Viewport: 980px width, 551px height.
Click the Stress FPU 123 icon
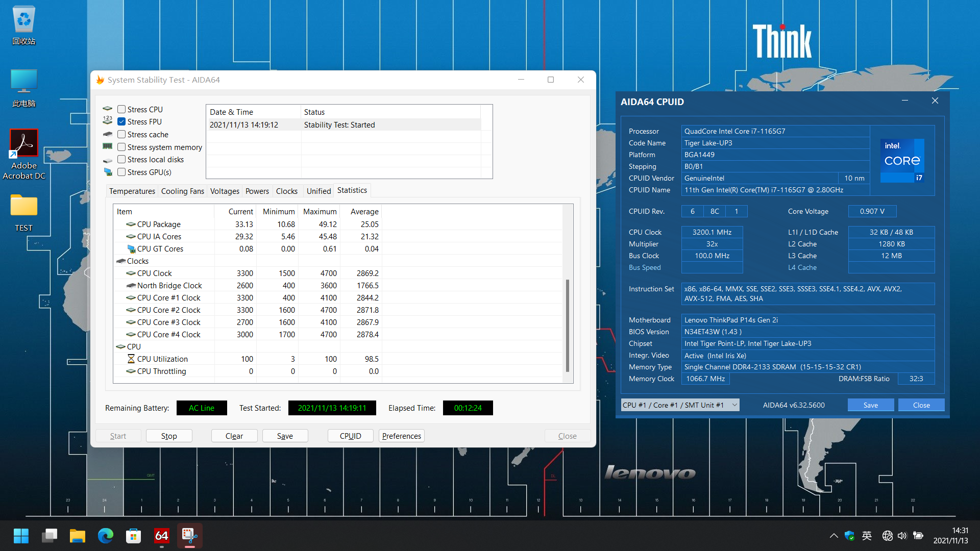pos(107,121)
